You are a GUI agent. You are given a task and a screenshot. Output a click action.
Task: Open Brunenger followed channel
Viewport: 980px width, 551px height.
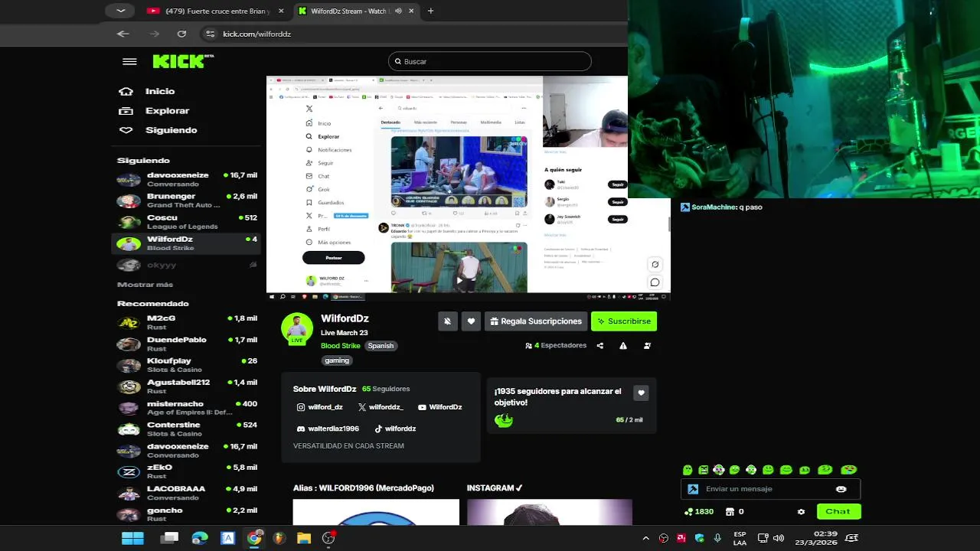click(186, 201)
